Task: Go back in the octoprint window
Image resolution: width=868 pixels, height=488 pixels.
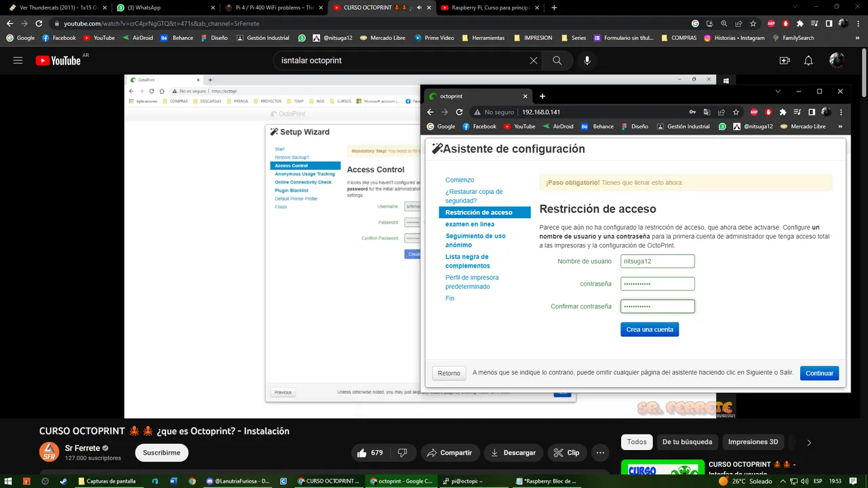Action: coord(430,112)
